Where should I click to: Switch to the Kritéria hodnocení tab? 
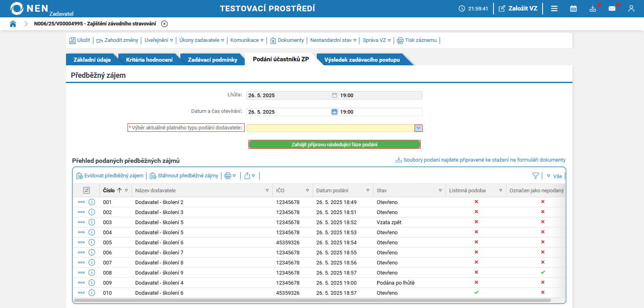149,60
